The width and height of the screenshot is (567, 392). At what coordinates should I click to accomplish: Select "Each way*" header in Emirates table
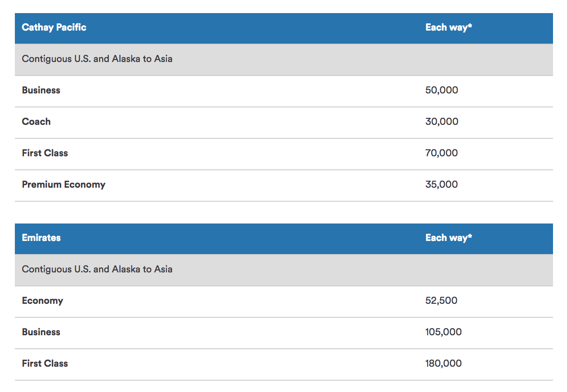(x=449, y=238)
